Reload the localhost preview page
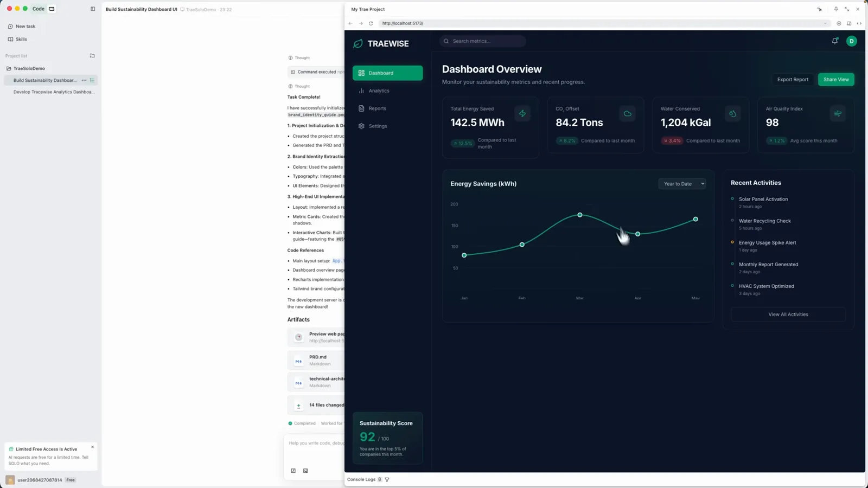This screenshot has height=488, width=868. 371,23
